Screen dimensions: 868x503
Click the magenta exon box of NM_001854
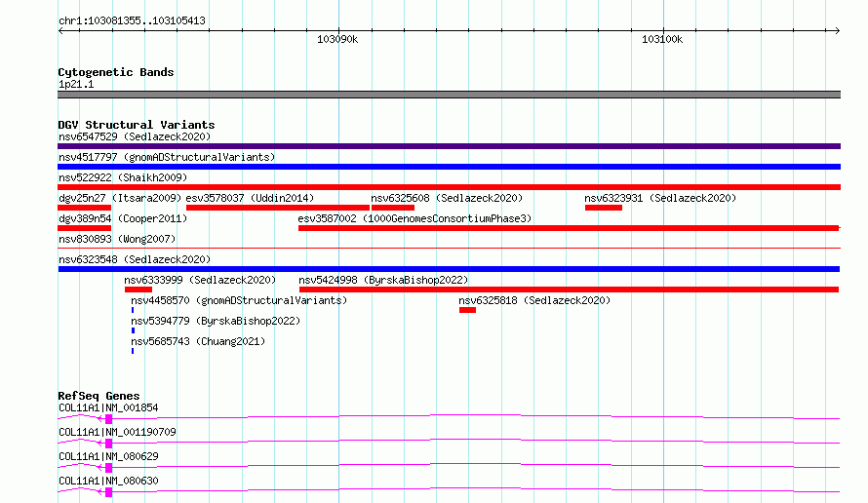click(108, 419)
